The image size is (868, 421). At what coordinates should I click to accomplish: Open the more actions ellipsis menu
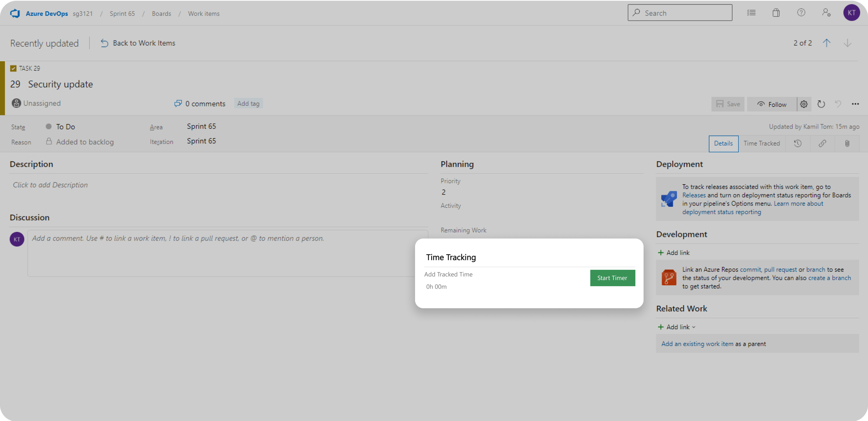[855, 104]
